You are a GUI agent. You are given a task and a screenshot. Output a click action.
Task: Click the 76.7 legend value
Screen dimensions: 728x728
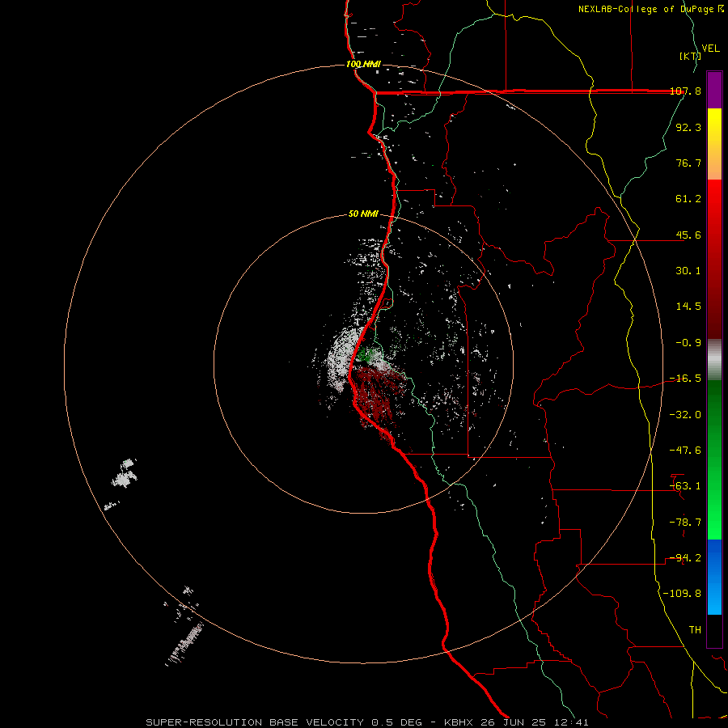click(x=688, y=163)
